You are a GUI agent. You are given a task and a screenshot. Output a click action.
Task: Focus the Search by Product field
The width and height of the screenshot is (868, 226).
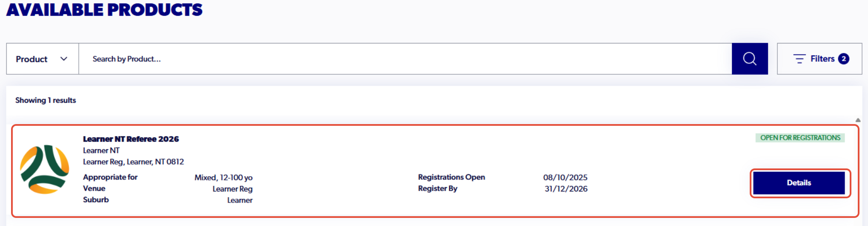[405, 59]
